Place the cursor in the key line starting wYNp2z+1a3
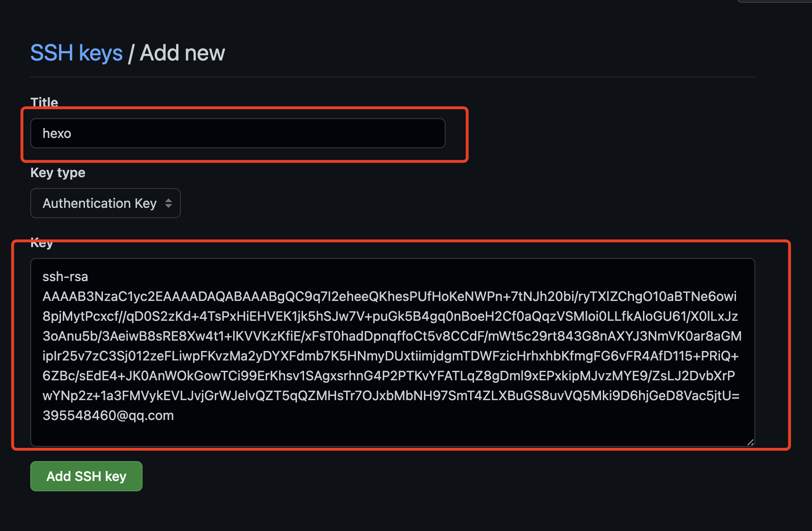This screenshot has height=531, width=812. [391, 395]
